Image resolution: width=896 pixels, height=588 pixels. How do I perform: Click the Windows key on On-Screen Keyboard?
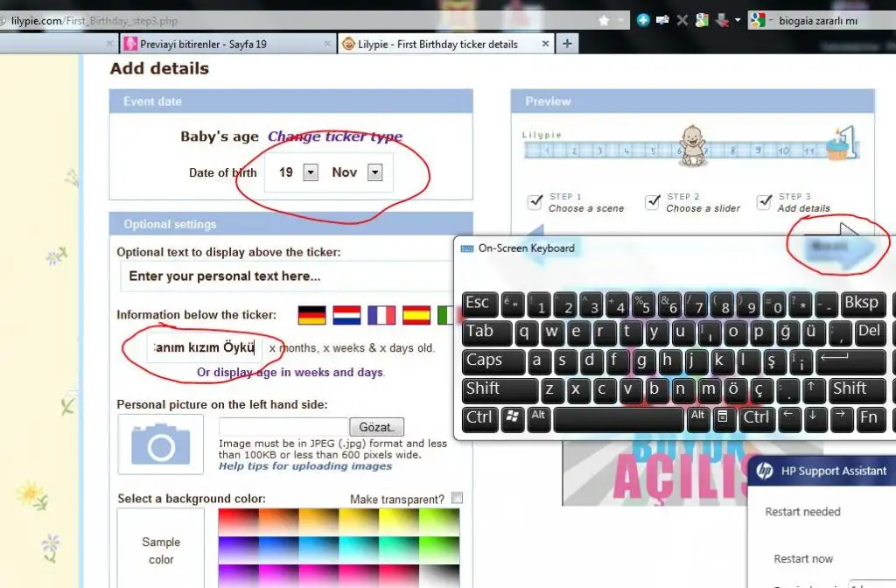pyautogui.click(x=512, y=417)
